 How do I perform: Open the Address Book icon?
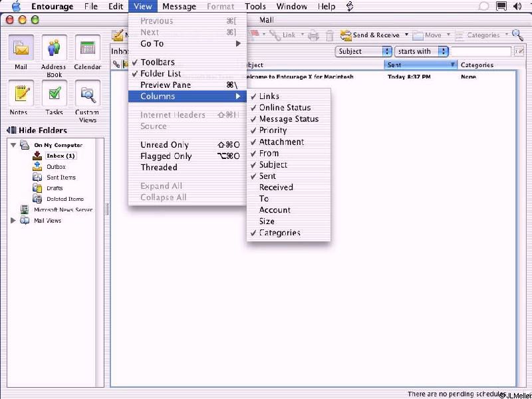point(54,48)
